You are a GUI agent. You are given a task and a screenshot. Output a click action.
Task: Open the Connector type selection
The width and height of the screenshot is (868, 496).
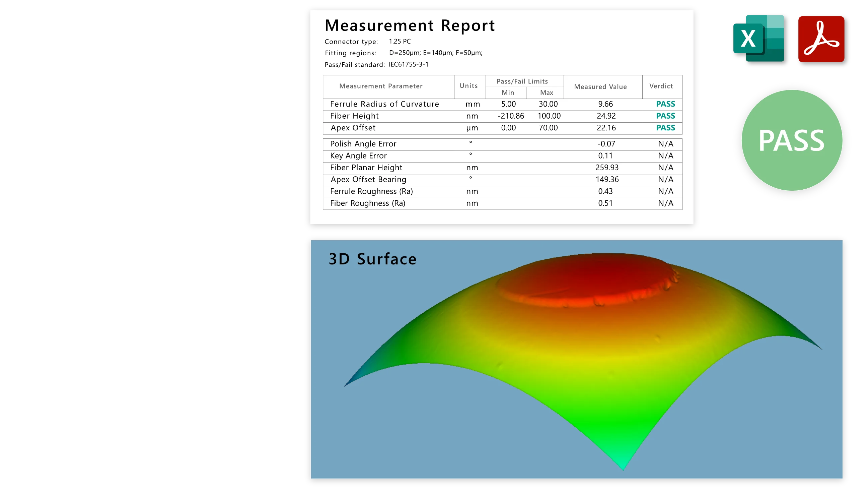(x=400, y=41)
